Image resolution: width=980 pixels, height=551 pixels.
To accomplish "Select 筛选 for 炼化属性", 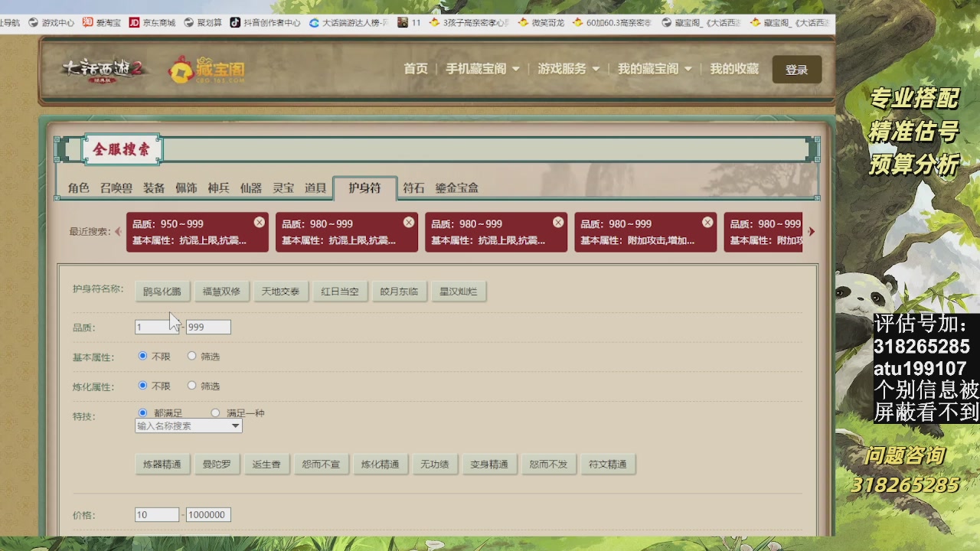I will coord(191,385).
